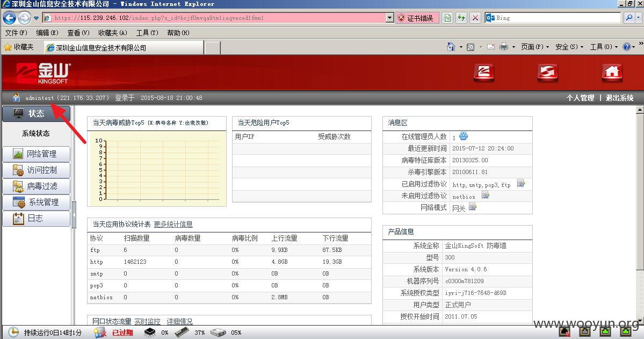This screenshot has width=644, height=339.
Task: Open the 工具(T) menu
Action: point(147,33)
